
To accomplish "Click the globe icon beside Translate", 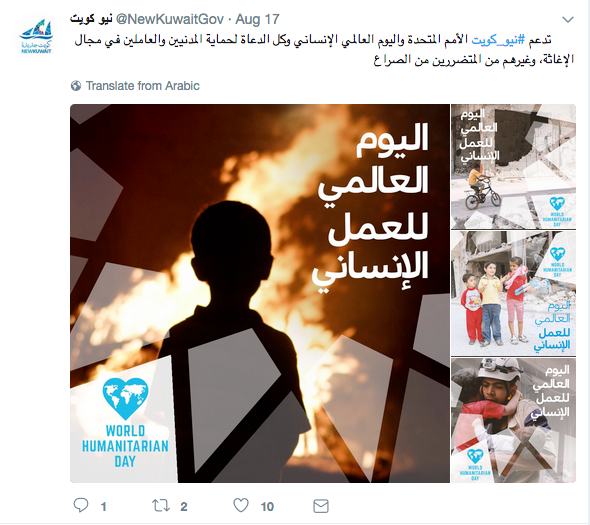I will pos(76,86).
